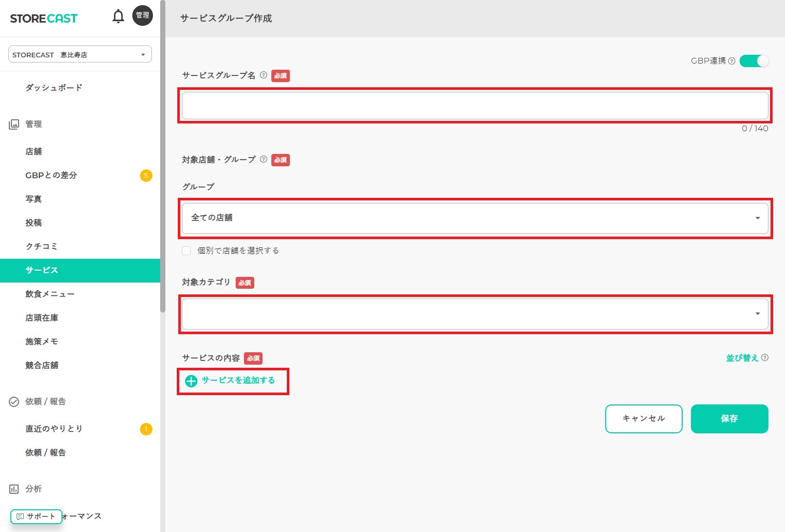Open the サポート chat button
The image size is (785, 532).
point(36,517)
